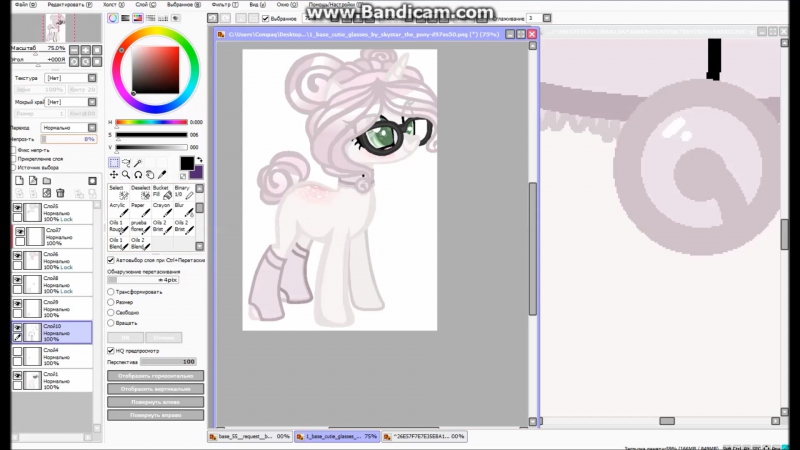Select the Eyedropper tool
Viewport: 800px width, 450px height.
click(x=162, y=174)
